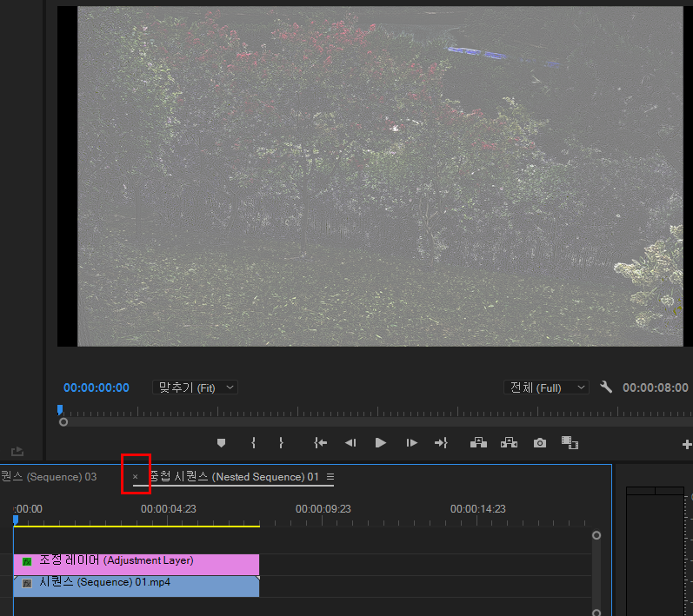Switch to 중첩 시퀀스 (Nested Sequence) 01 tab
693x616 pixels.
point(234,477)
